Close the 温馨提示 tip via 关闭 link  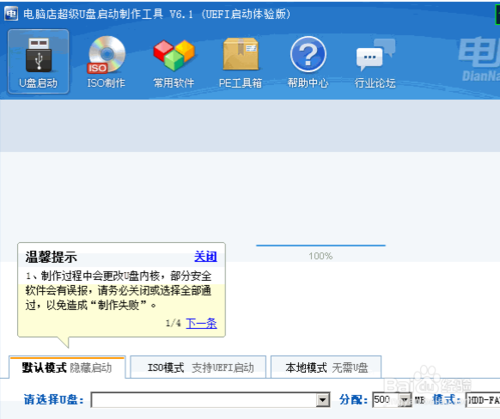click(x=205, y=256)
